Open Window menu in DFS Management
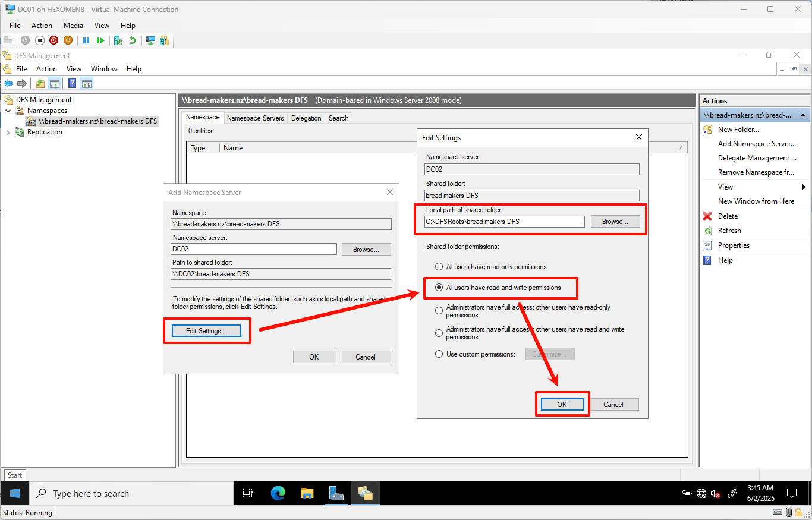 (104, 69)
